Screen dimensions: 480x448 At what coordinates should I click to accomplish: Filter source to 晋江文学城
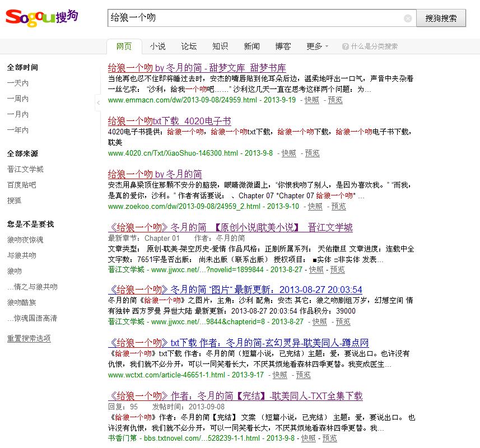[x=25, y=169]
